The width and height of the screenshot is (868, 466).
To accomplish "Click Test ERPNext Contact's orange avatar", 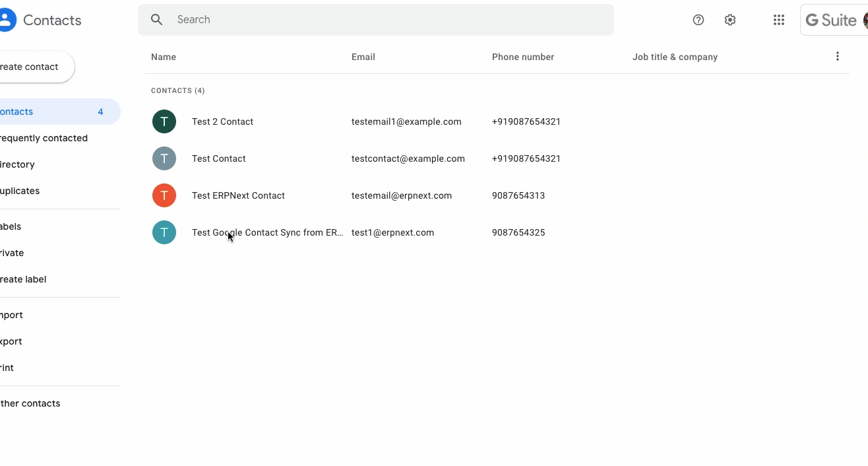I will point(164,195).
